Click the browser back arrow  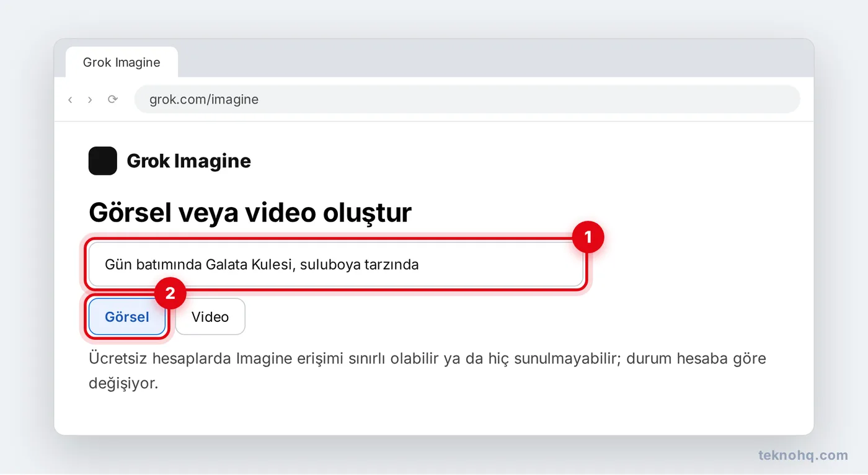tap(70, 99)
